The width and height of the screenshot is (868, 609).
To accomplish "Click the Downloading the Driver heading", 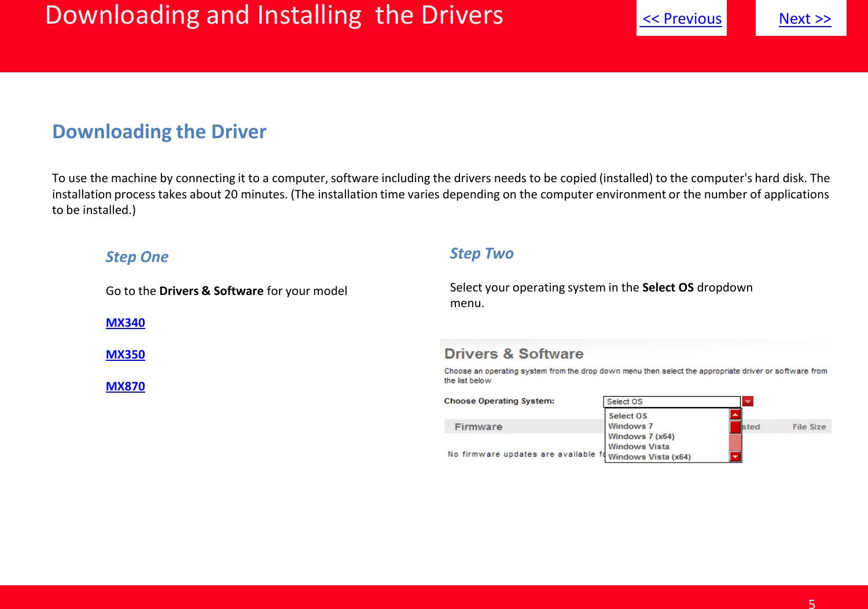I will 159,132.
